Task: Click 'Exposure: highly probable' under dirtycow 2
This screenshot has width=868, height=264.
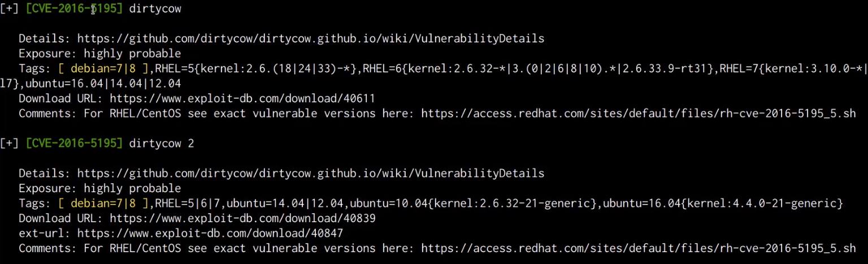Action: click(99, 188)
